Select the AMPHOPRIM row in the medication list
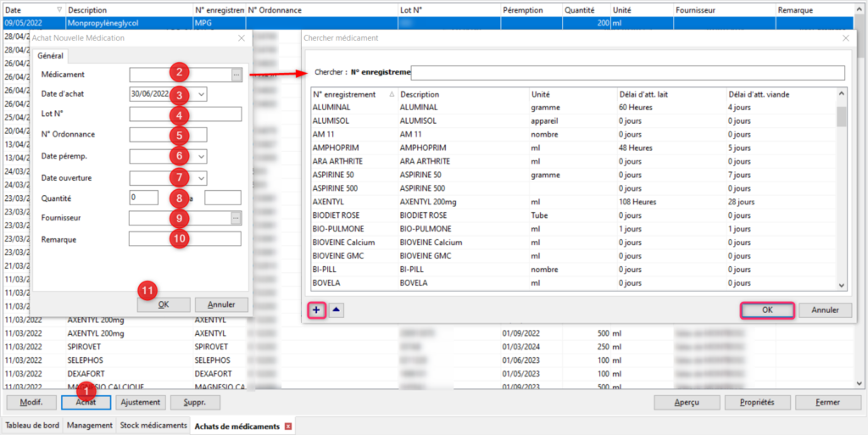The width and height of the screenshot is (868, 435). 424,148
